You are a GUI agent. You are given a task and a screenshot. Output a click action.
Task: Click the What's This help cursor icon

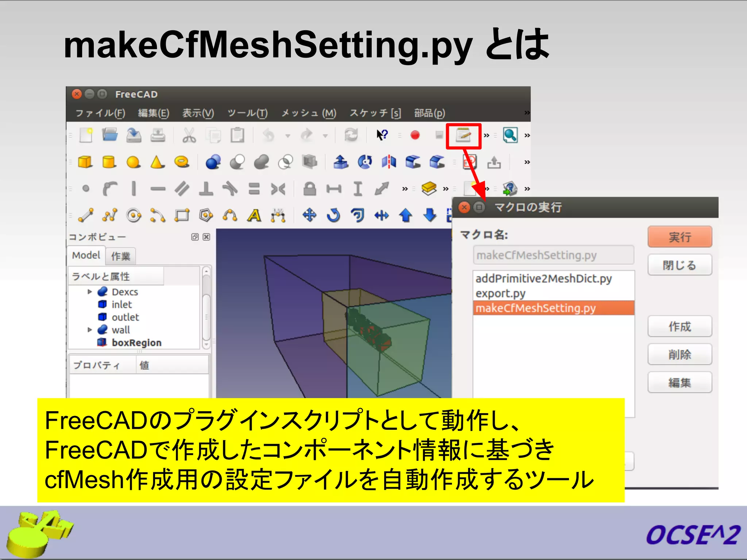382,135
